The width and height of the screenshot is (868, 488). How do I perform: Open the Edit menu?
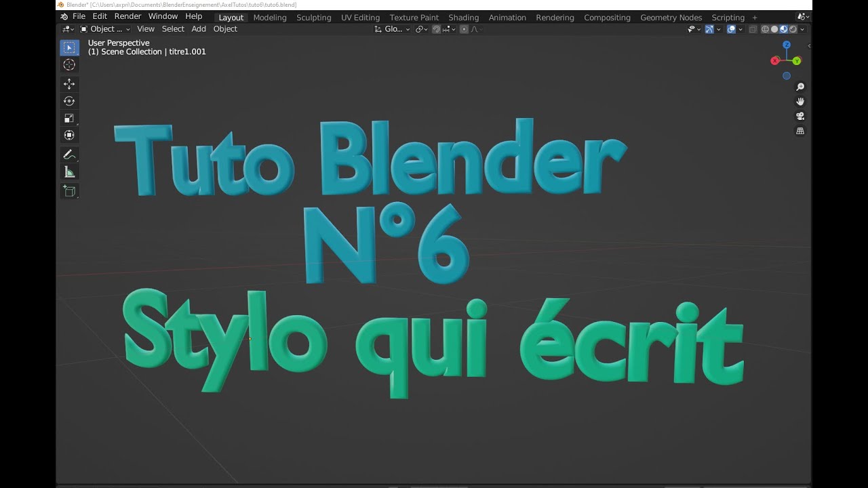point(100,16)
